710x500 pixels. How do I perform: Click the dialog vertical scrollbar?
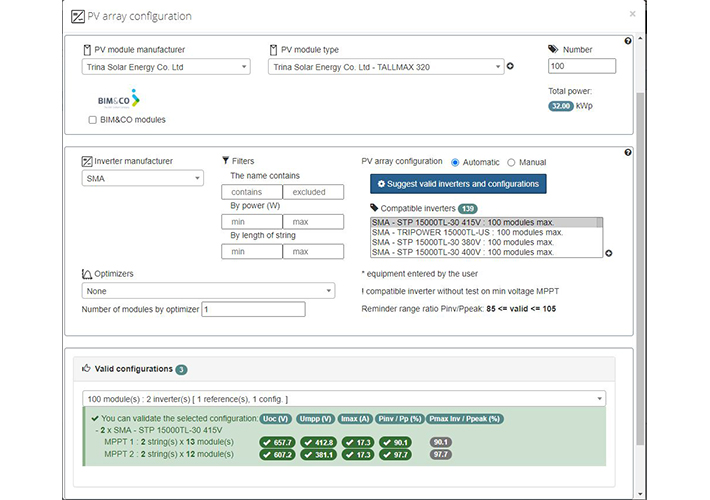640,267
